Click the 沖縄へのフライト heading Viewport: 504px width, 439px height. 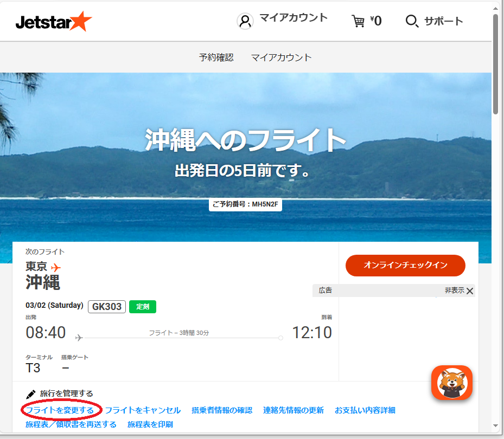(x=245, y=140)
